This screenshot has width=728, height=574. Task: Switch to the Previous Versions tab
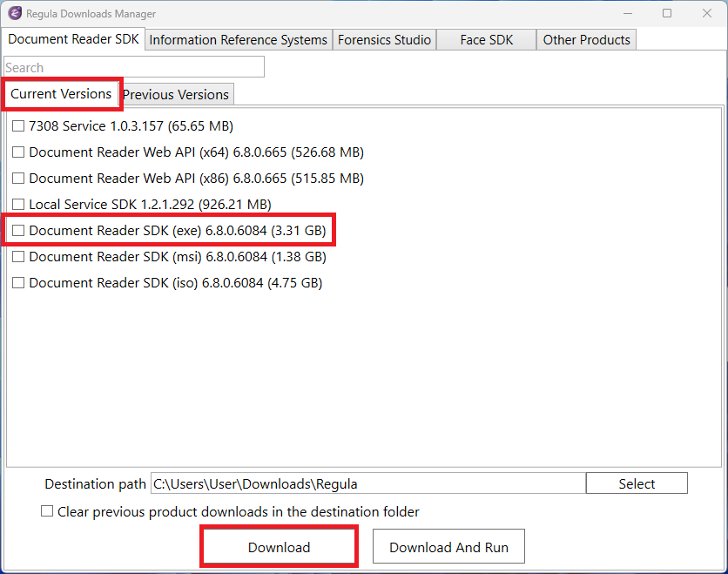tap(176, 95)
